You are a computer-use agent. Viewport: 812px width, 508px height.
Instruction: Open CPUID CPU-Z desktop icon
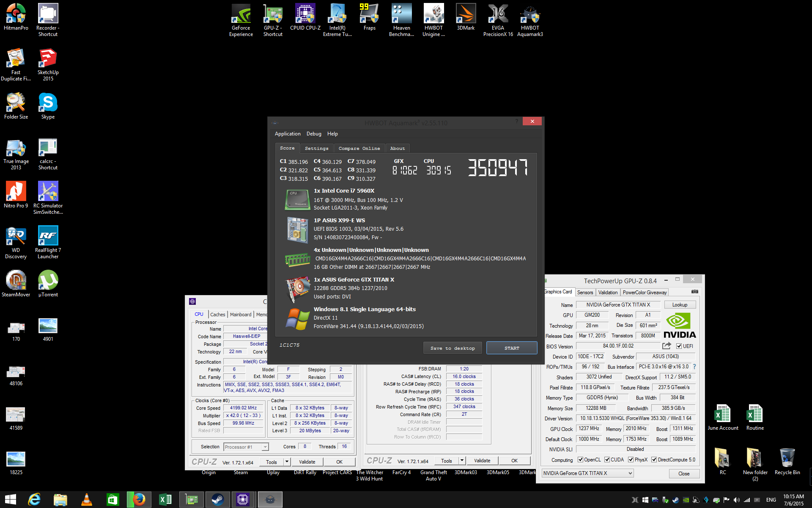[305, 17]
